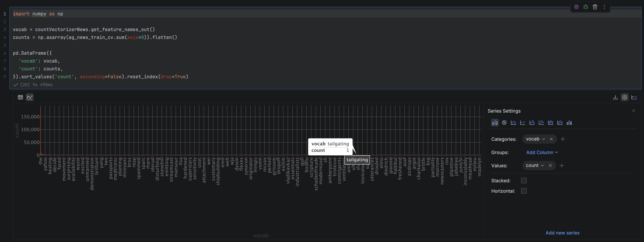
Task: Remove the vocab category column
Action: [551, 139]
